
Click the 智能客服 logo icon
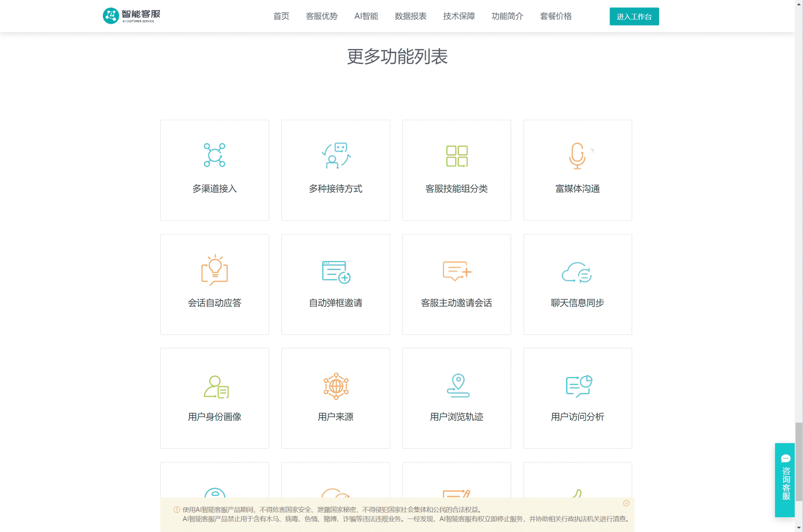click(111, 16)
